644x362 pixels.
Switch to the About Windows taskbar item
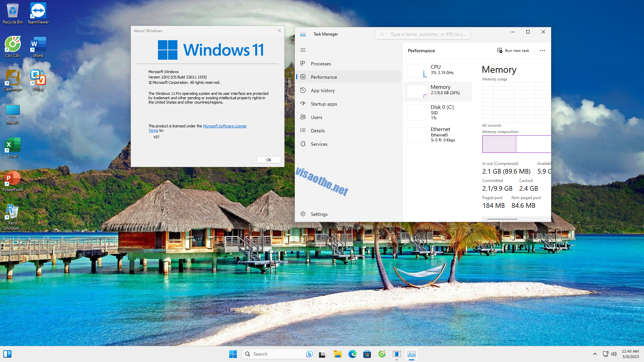tap(396, 354)
